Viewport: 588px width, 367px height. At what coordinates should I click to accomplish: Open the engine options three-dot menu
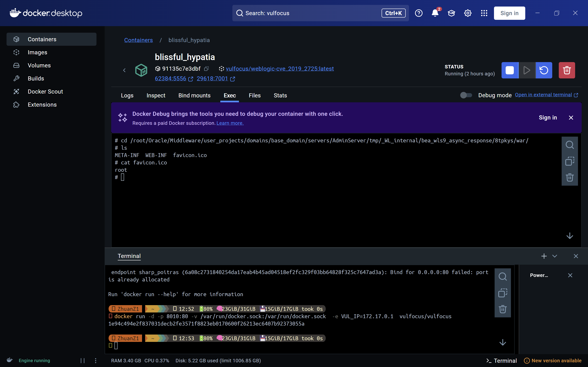click(96, 360)
